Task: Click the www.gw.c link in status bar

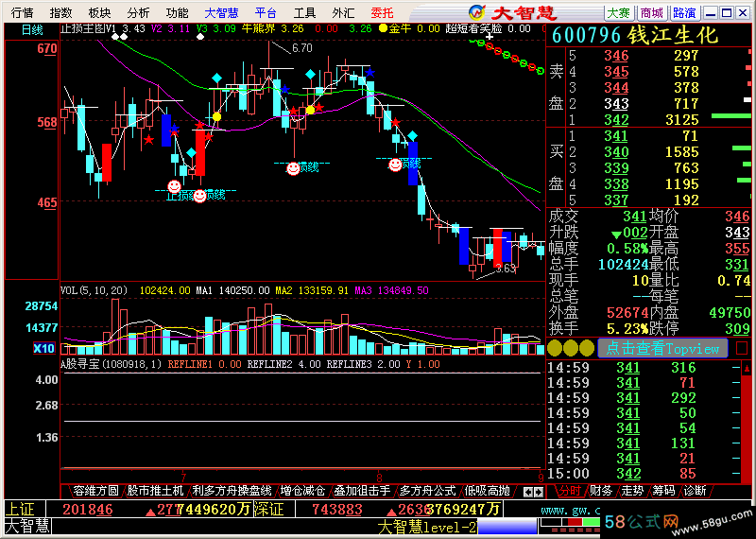Action: coord(571,509)
